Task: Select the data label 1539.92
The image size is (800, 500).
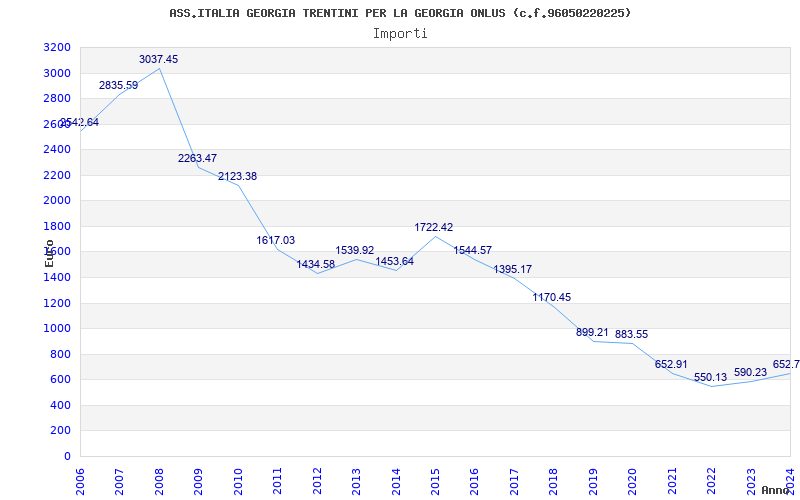Action: (x=355, y=251)
